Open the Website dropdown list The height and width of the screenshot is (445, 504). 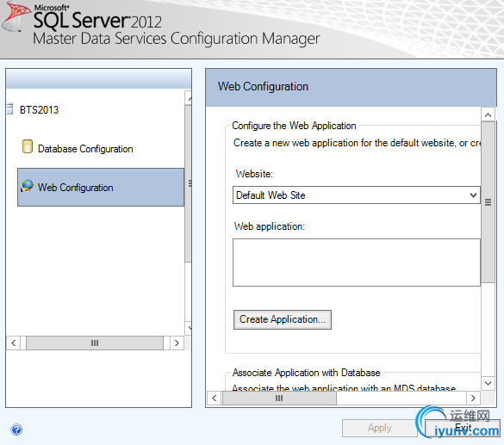356,195
